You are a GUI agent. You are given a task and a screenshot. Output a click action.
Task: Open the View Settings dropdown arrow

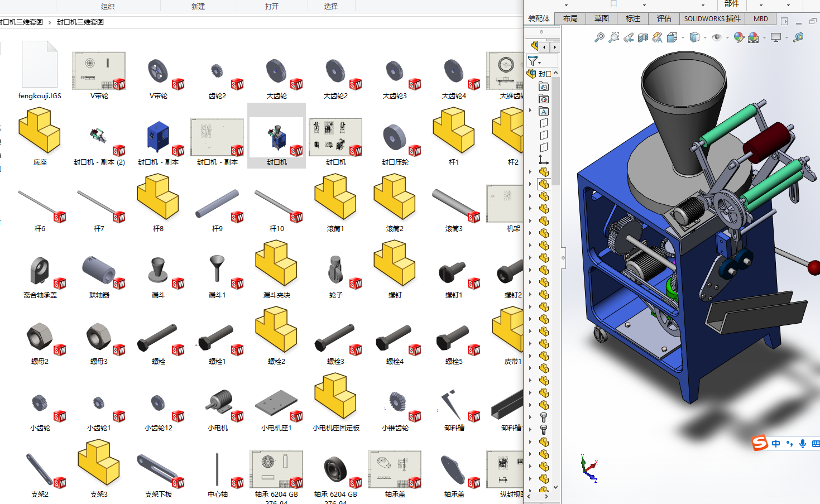click(787, 38)
